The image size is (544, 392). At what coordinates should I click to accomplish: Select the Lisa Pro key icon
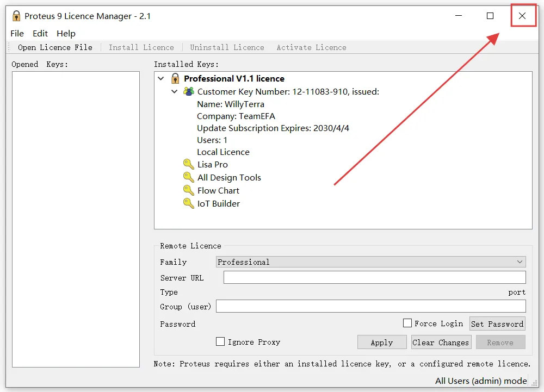tap(188, 164)
